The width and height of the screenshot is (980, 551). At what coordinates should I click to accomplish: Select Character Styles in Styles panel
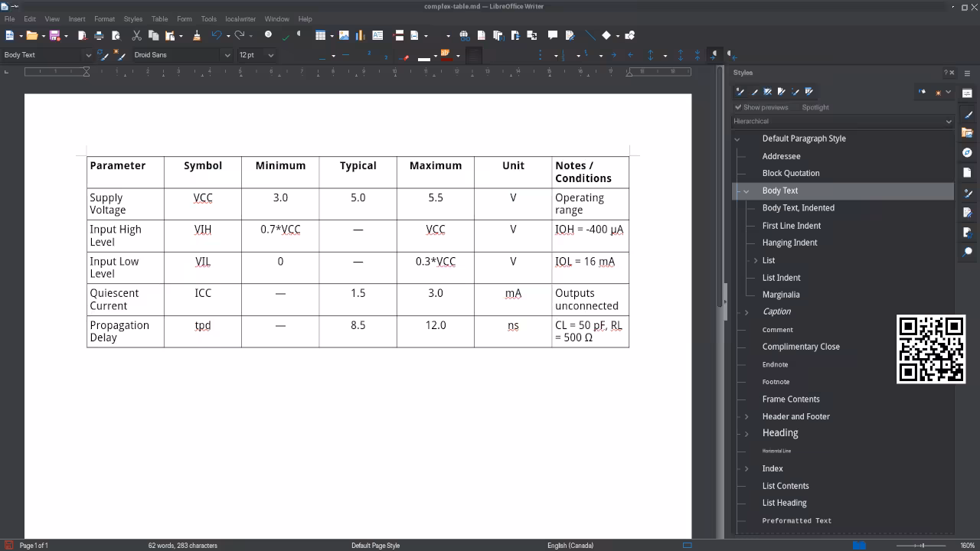(x=754, y=92)
